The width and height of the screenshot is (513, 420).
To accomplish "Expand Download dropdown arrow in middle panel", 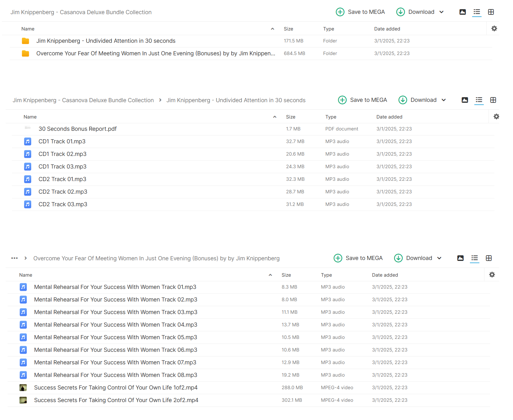I will point(444,100).
